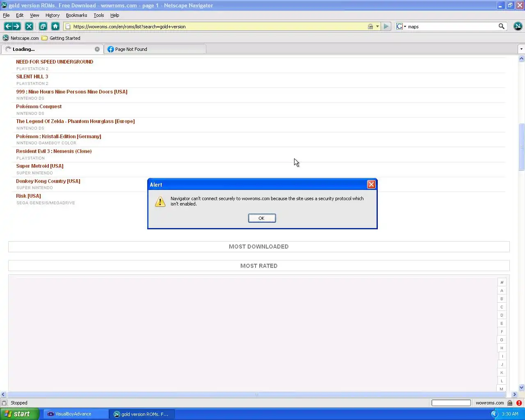Screen dimensions: 525x420
Task: Click the reload page toolbar icon
Action: (43, 26)
